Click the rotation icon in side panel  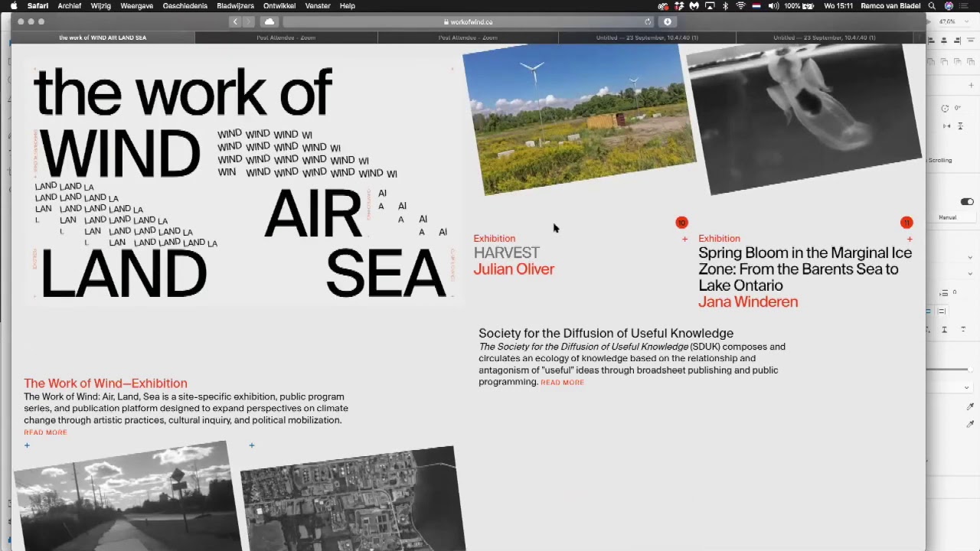[x=945, y=109]
